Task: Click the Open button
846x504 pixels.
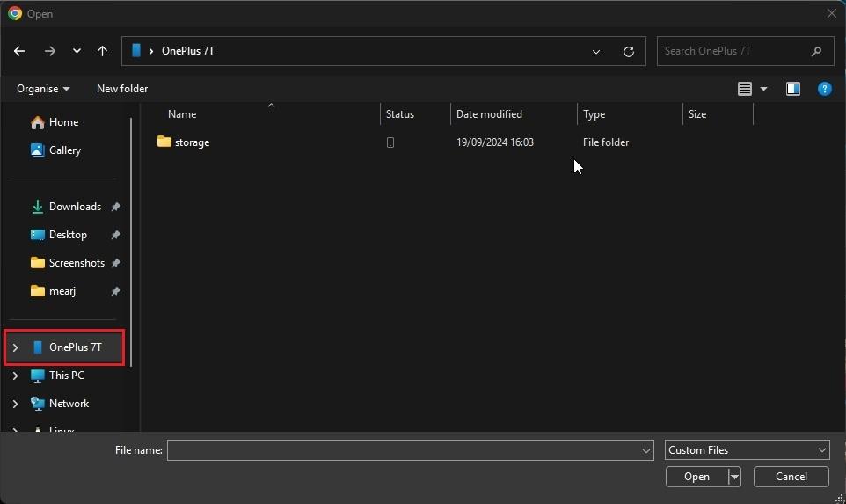Action: [696, 477]
